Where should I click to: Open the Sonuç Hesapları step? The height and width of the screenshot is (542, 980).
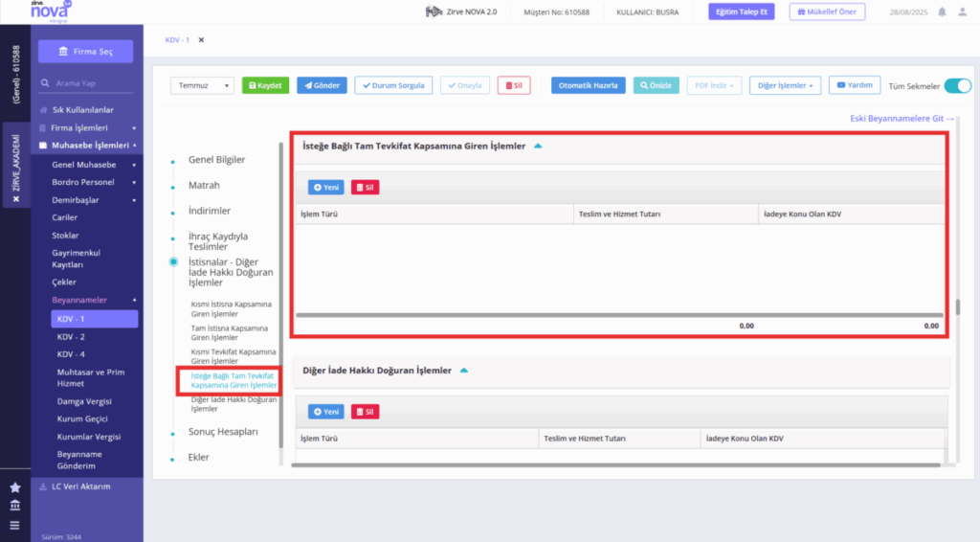point(223,431)
